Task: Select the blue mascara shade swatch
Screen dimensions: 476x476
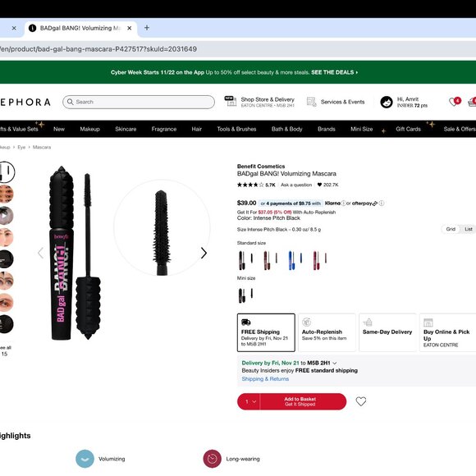Action: coord(294,260)
